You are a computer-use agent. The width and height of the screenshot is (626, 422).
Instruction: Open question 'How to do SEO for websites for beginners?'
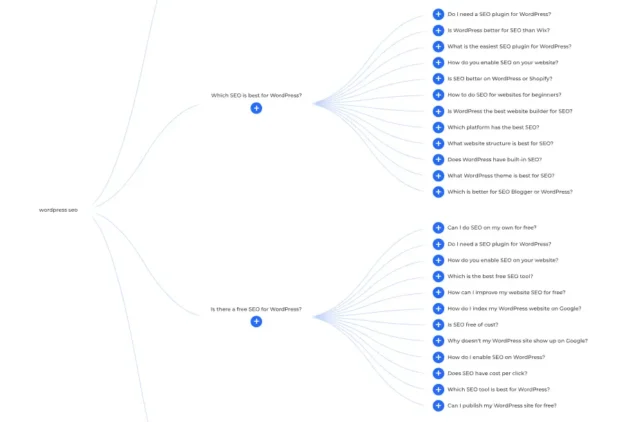(x=504, y=95)
